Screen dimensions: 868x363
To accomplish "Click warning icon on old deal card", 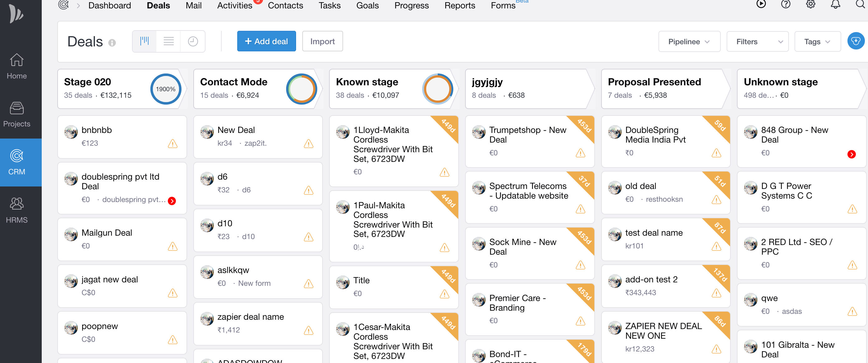I will click(716, 200).
